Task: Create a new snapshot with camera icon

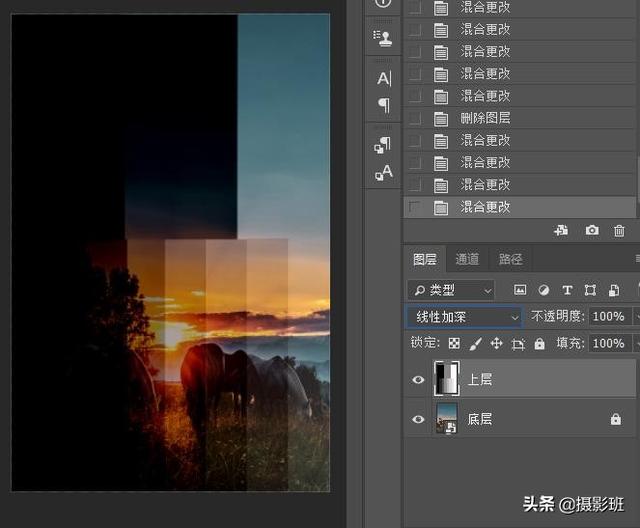Action: [592, 230]
